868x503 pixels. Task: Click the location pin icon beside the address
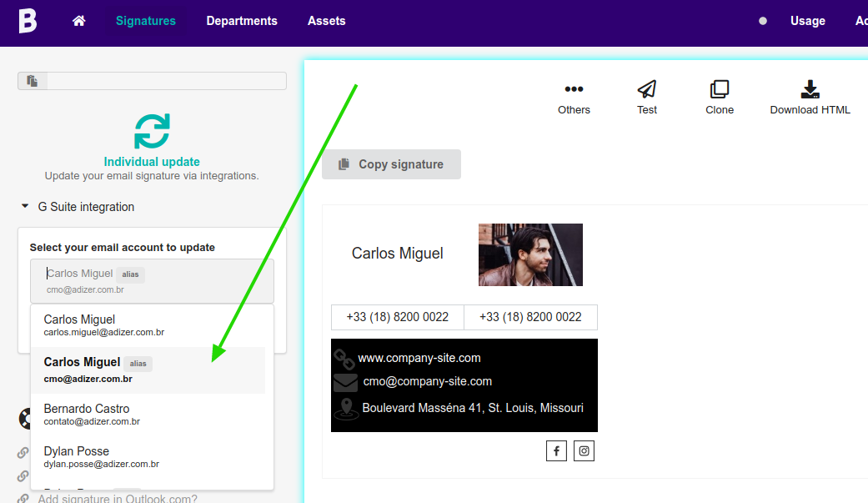coord(346,407)
